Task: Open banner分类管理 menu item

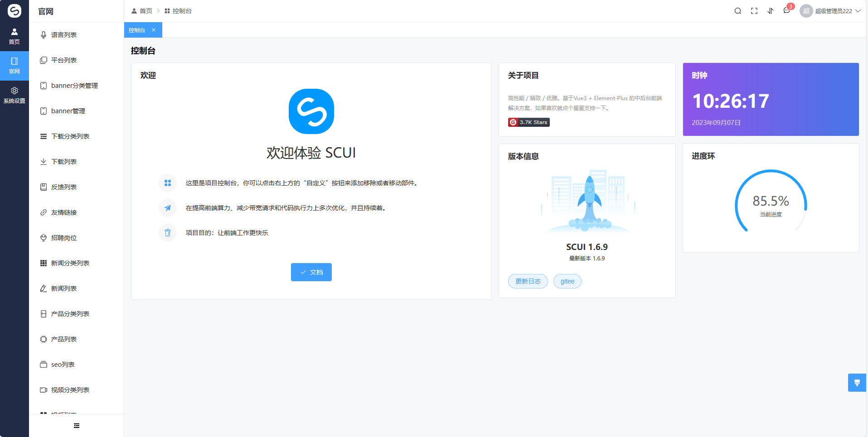Action: click(x=76, y=86)
